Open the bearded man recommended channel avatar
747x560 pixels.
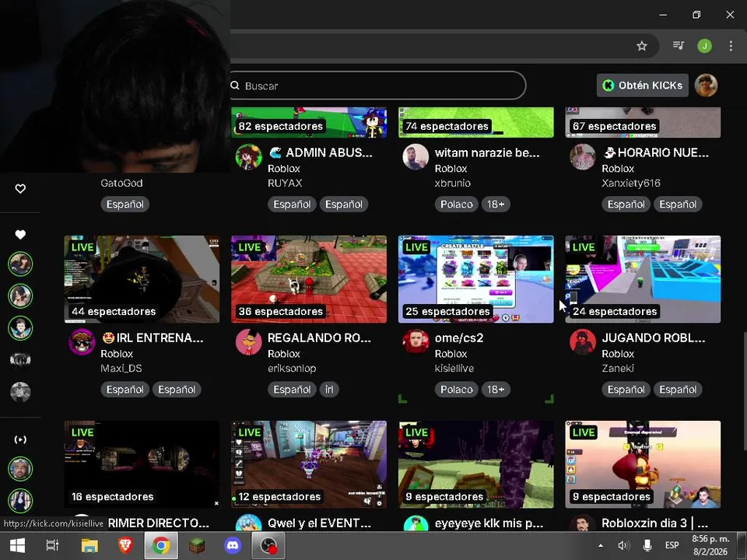pyautogui.click(x=20, y=468)
